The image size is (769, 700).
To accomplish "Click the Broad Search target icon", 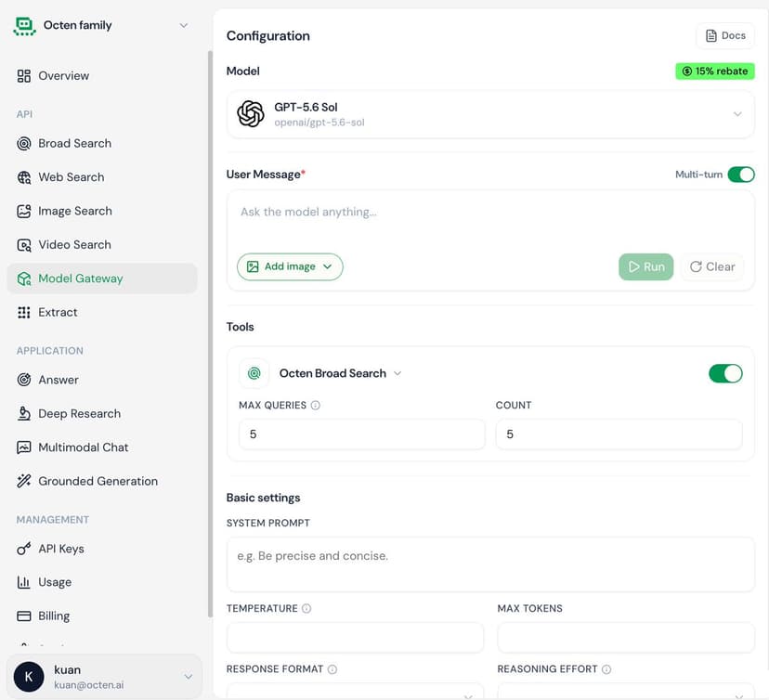I will (23, 144).
